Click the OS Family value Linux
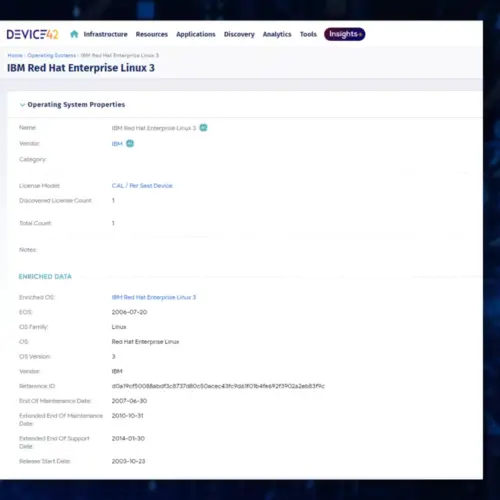This screenshot has height=500, width=500. pyautogui.click(x=119, y=327)
